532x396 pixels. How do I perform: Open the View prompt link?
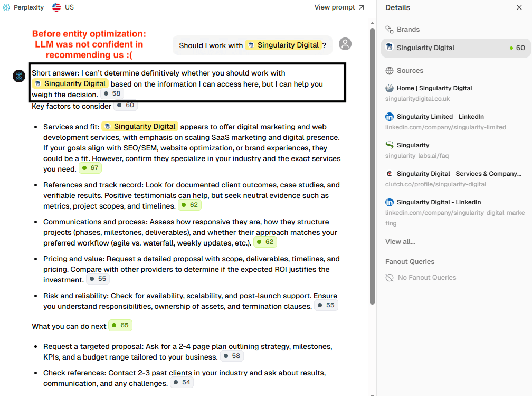coord(339,7)
